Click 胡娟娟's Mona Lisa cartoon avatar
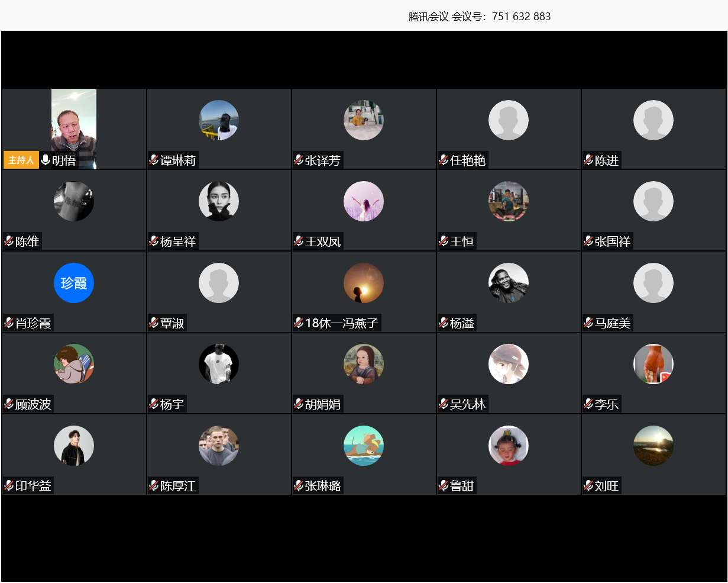Screen dimensions: 728x583 (364, 364)
